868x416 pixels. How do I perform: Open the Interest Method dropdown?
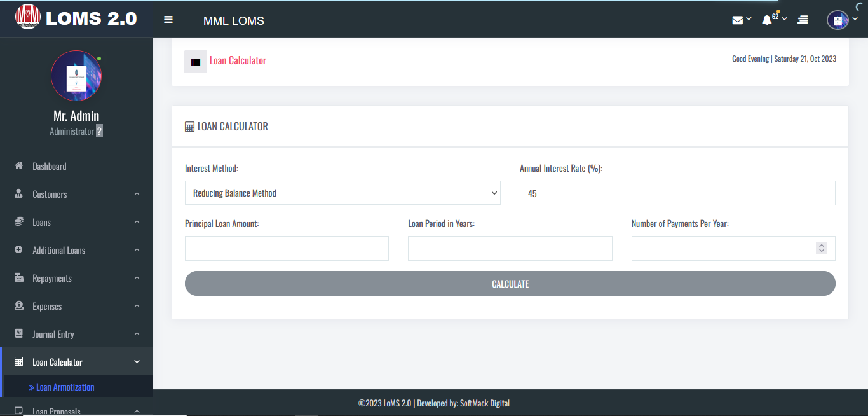point(342,193)
